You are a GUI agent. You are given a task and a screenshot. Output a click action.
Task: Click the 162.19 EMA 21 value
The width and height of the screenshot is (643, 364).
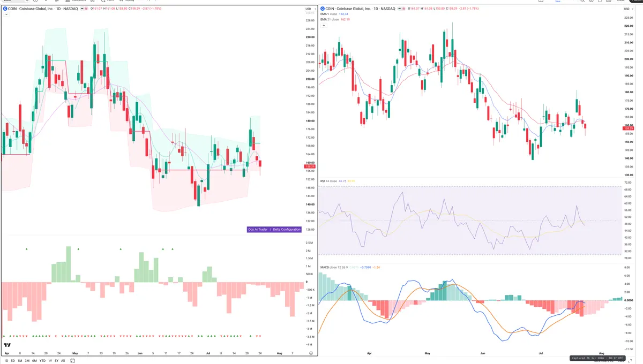coord(345,19)
